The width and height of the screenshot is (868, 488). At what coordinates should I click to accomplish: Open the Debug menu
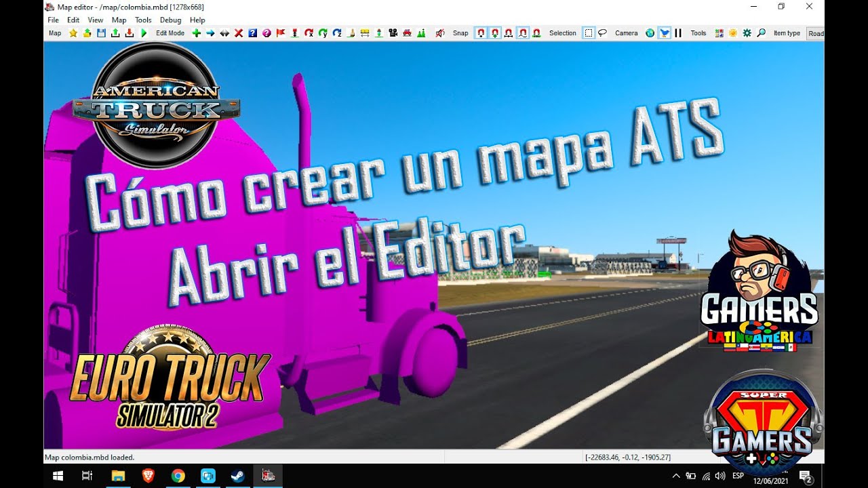pyautogui.click(x=171, y=20)
